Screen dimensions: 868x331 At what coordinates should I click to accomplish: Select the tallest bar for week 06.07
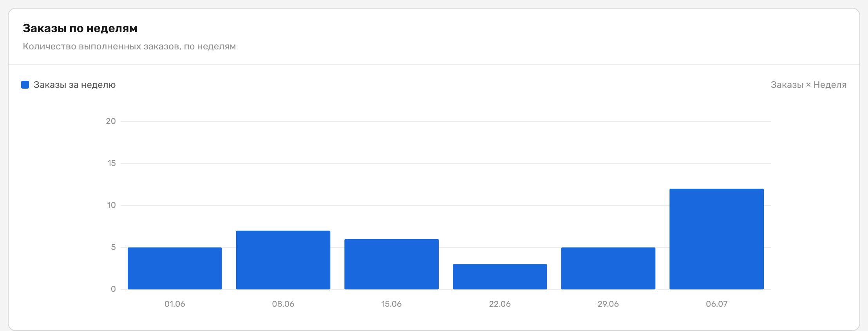pos(716,239)
